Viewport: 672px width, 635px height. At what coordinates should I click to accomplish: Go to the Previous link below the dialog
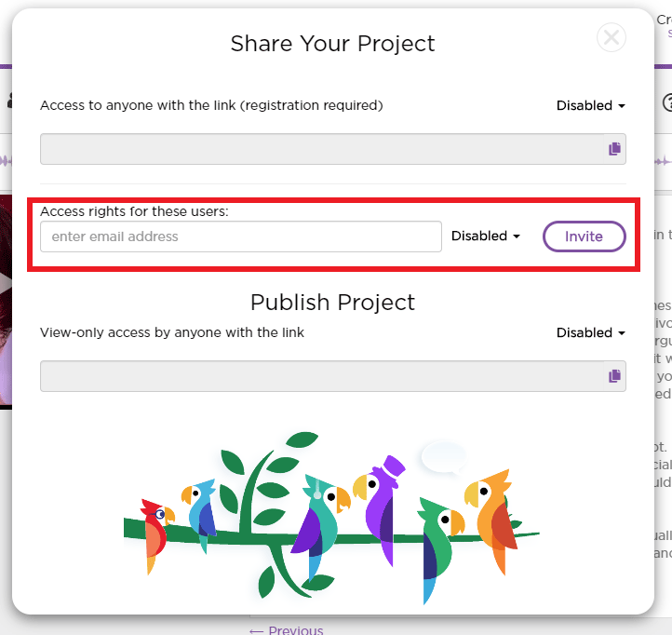coord(287,630)
